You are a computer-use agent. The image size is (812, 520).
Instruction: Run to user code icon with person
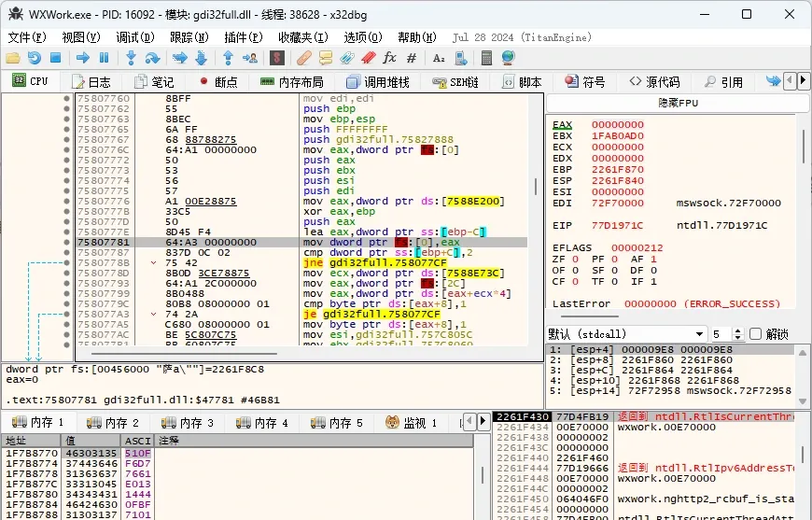250,58
